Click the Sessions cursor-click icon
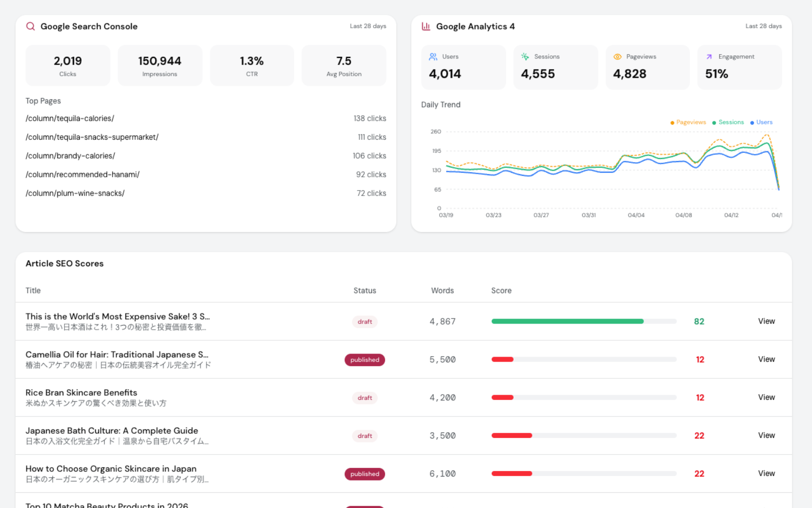 pyautogui.click(x=525, y=57)
